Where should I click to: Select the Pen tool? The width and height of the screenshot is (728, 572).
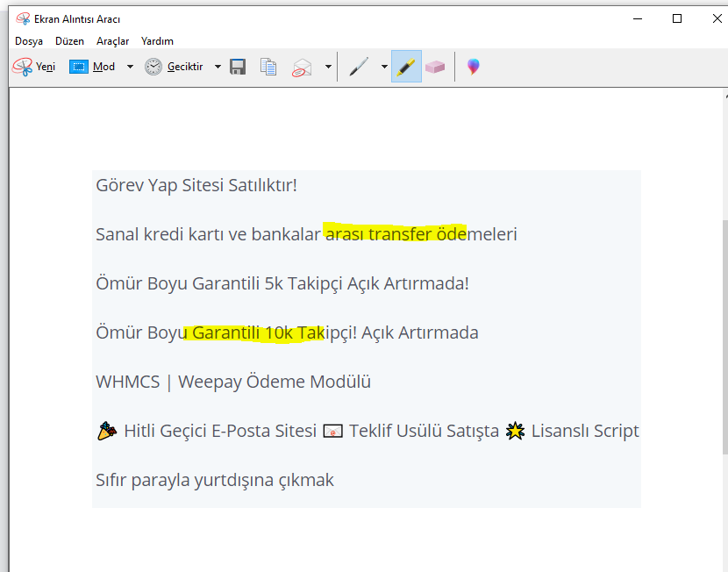click(359, 67)
